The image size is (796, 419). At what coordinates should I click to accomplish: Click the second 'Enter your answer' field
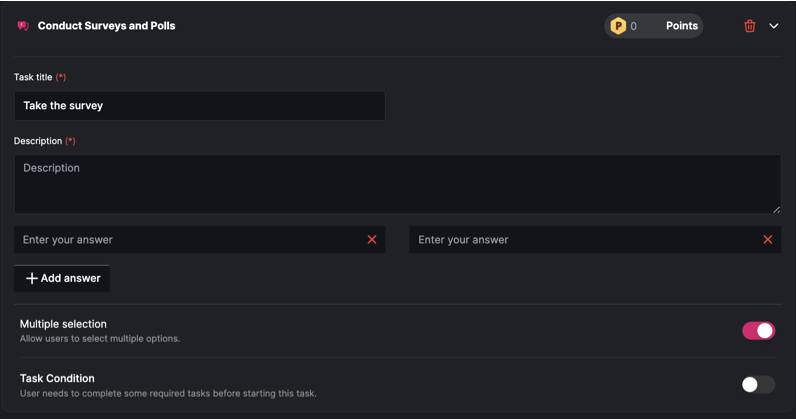pos(584,240)
